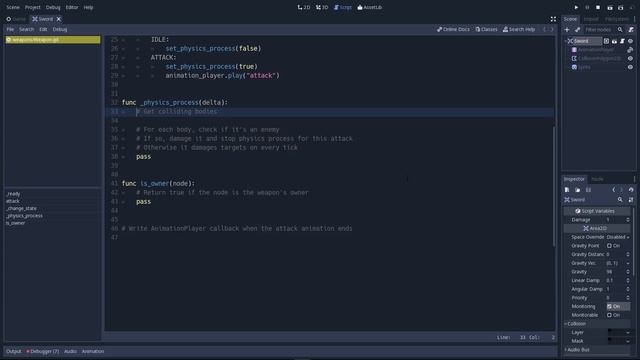
Task: Open Sword node's script icon
Action: pos(622,41)
